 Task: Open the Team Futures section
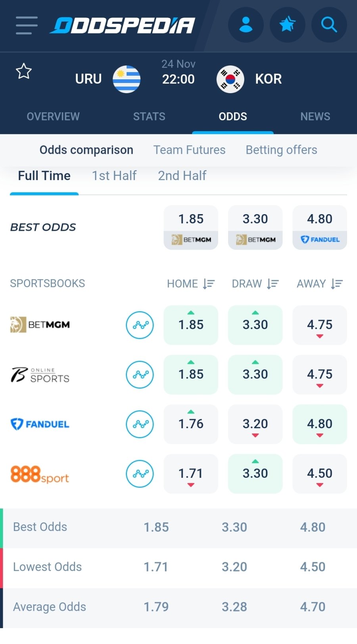click(x=190, y=150)
